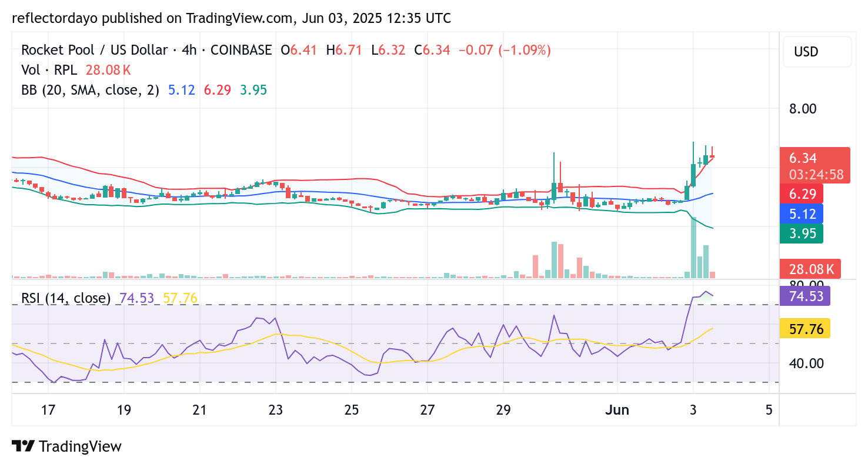
Task: Click the yellow RSI average 57.76 in the legend
Action: pos(181,298)
